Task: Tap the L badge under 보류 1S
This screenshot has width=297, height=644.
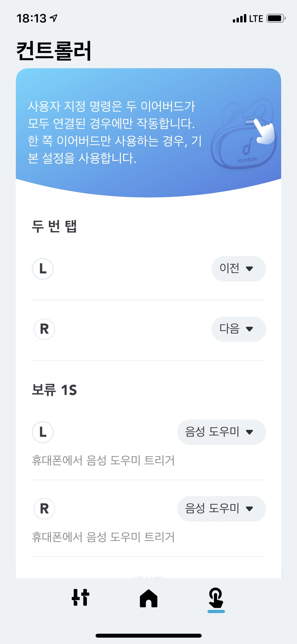Action: (x=43, y=432)
